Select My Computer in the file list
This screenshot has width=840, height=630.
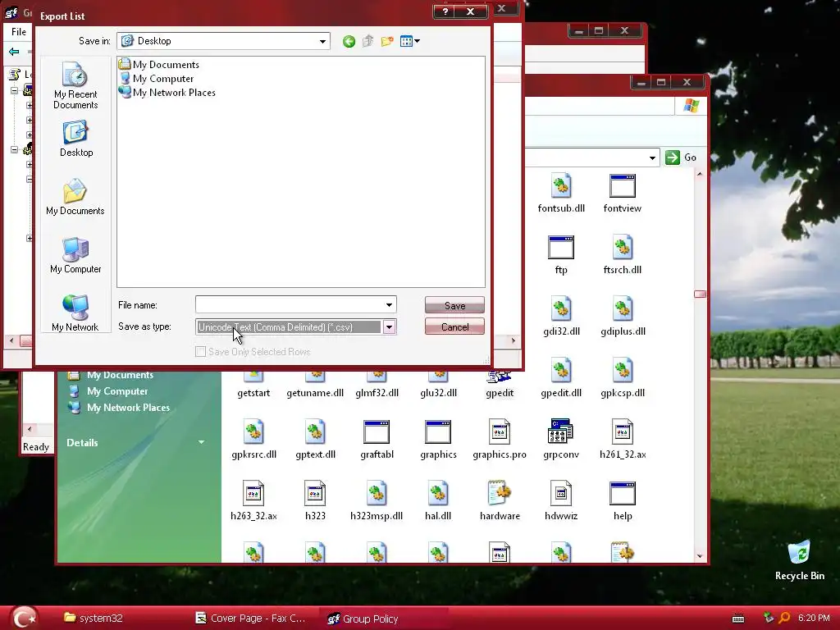click(x=157, y=78)
